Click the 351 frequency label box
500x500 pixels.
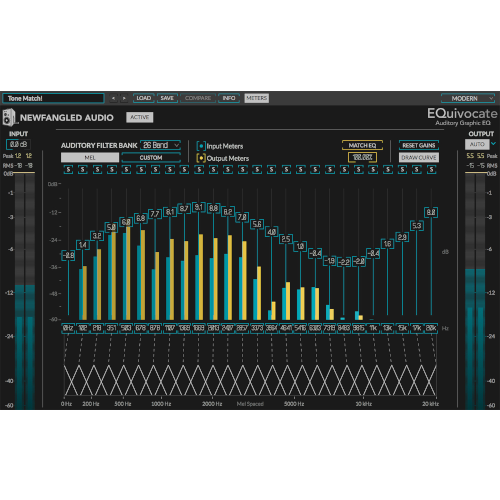click(x=112, y=328)
